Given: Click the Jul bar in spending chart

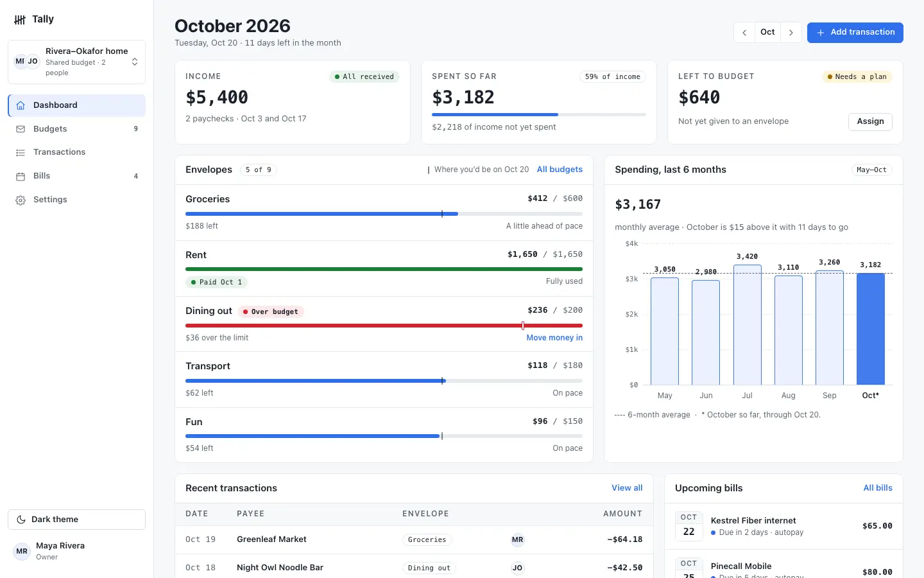Looking at the screenshot, I should (x=747, y=325).
